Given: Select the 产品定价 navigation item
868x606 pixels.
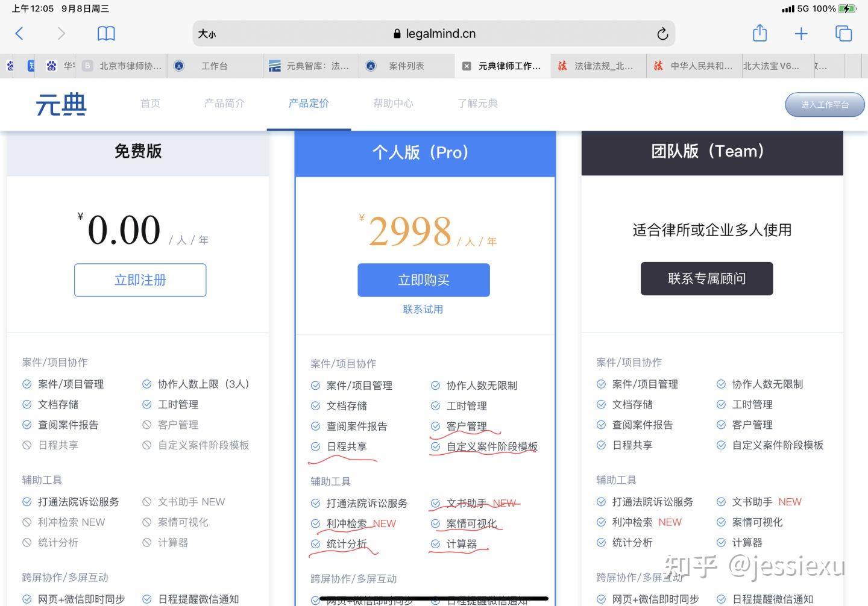Looking at the screenshot, I should (x=309, y=104).
